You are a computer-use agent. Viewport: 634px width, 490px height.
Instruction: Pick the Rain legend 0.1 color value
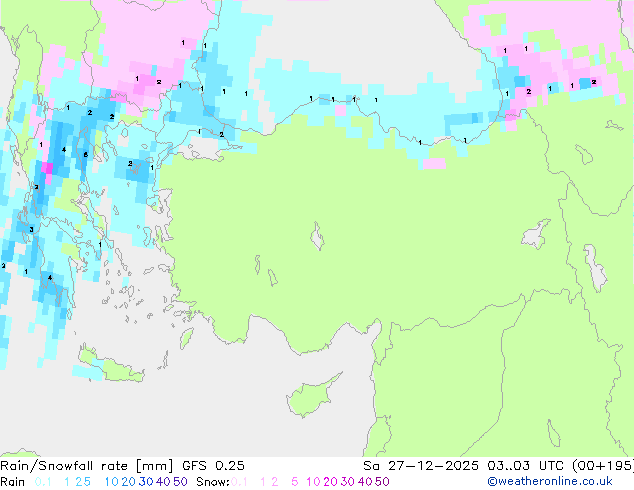click(x=43, y=482)
